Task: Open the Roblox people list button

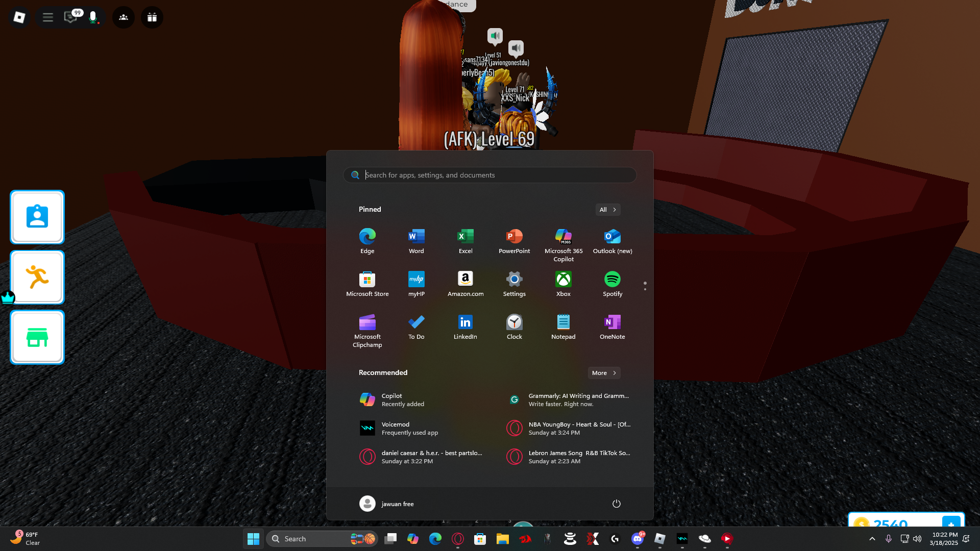Action: [124, 17]
